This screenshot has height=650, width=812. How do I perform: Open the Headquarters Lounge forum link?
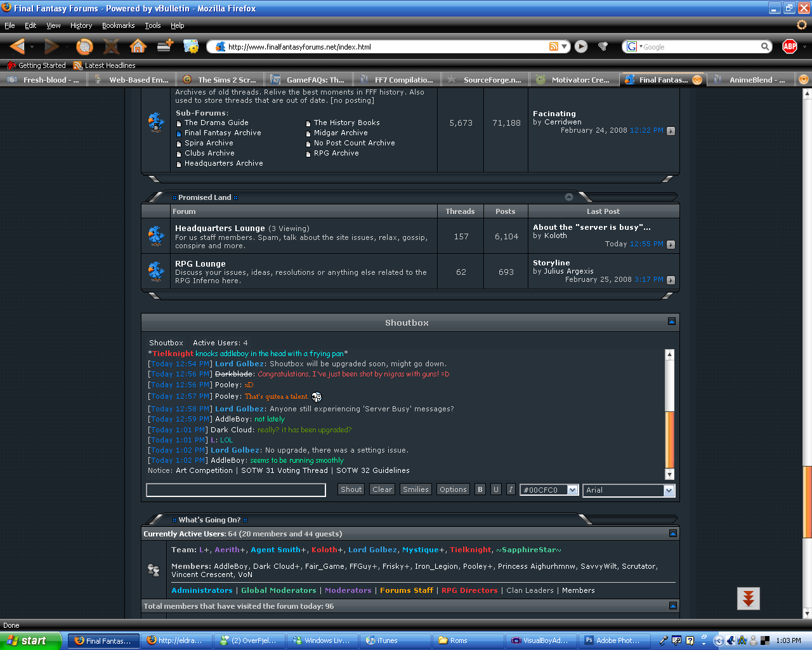click(219, 228)
